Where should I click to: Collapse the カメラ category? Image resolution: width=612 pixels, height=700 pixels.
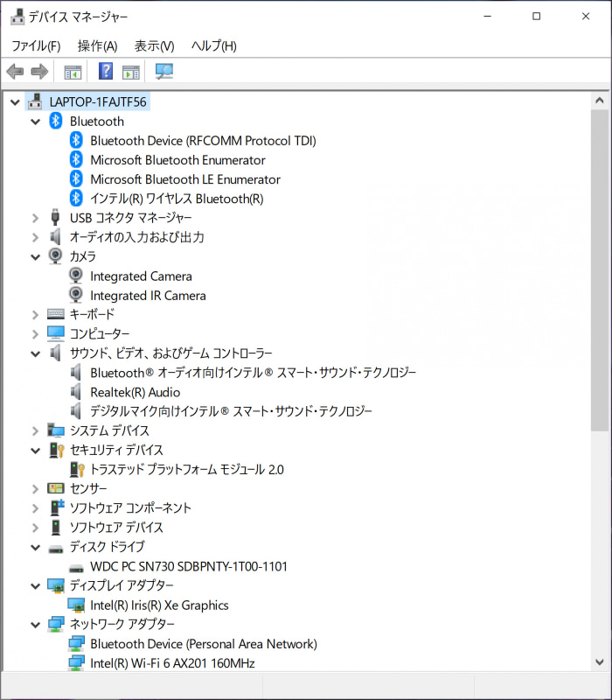35,256
